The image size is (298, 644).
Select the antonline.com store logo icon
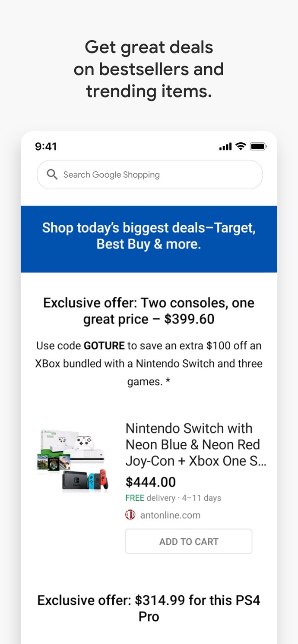(130, 515)
